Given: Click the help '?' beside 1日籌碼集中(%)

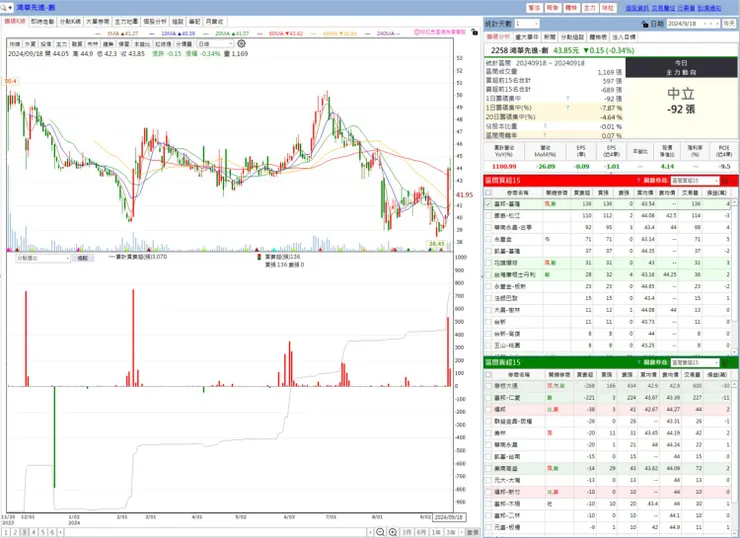Looking at the screenshot, I should click(567, 108).
